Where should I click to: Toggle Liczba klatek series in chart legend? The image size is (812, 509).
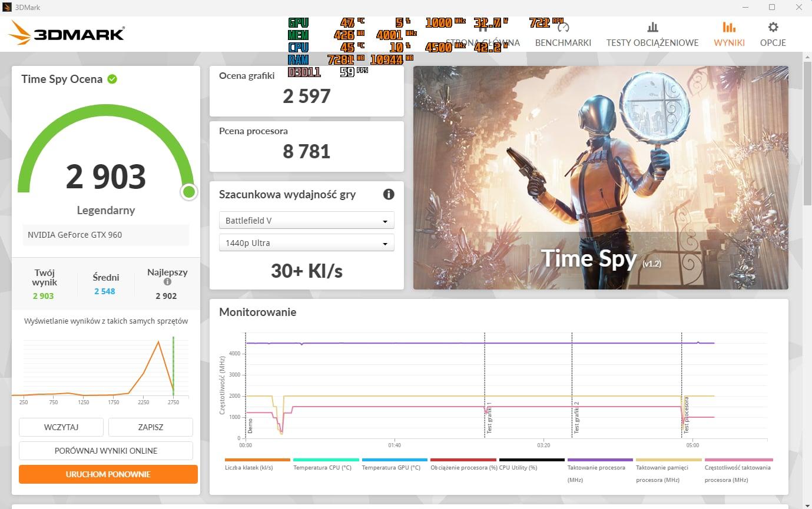257,467
